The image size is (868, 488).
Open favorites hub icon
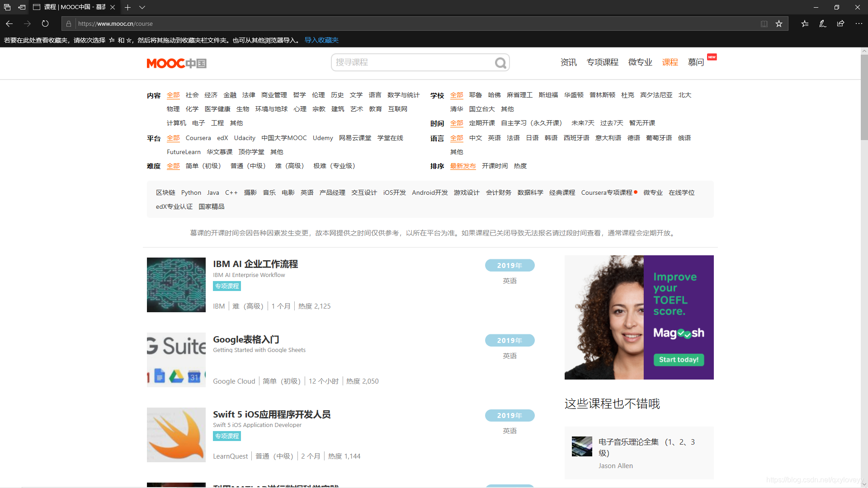coord(805,23)
